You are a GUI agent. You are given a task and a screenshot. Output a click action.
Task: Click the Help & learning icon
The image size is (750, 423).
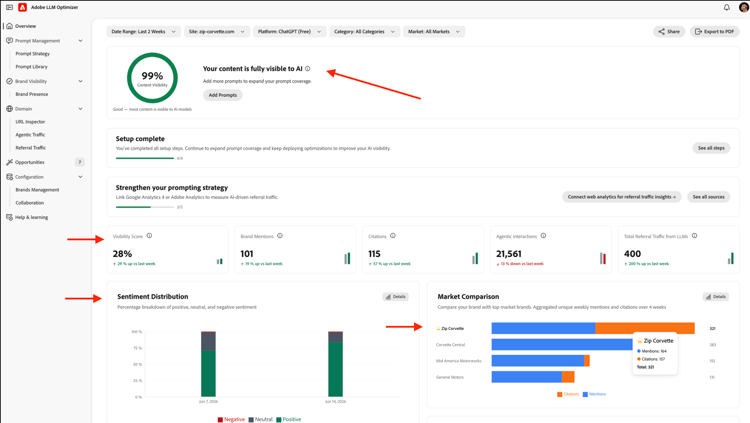click(10, 217)
